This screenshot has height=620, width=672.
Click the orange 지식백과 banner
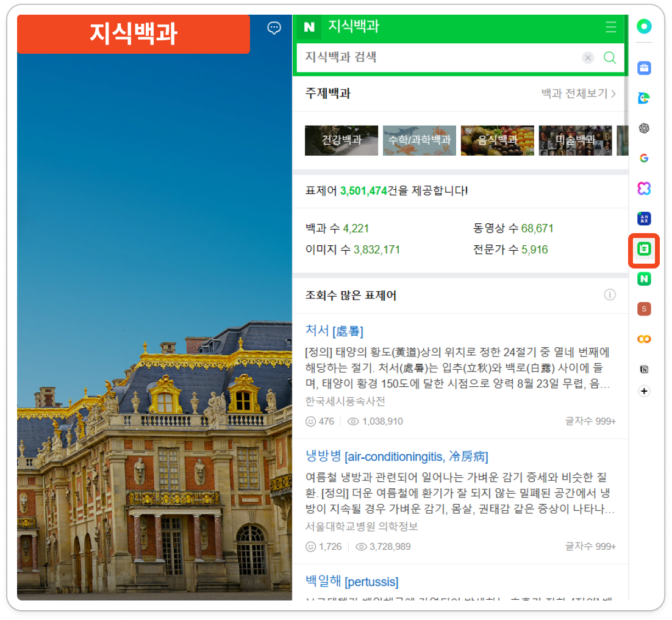pyautogui.click(x=134, y=34)
